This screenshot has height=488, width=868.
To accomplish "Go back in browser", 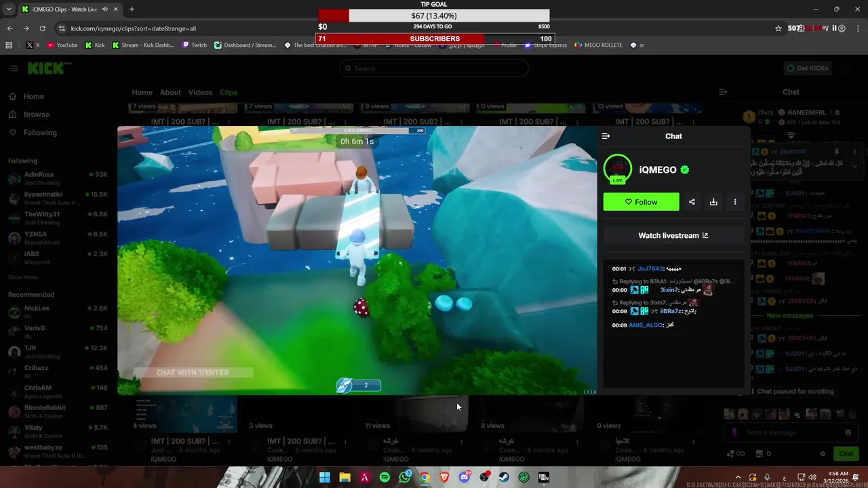I will tap(10, 28).
